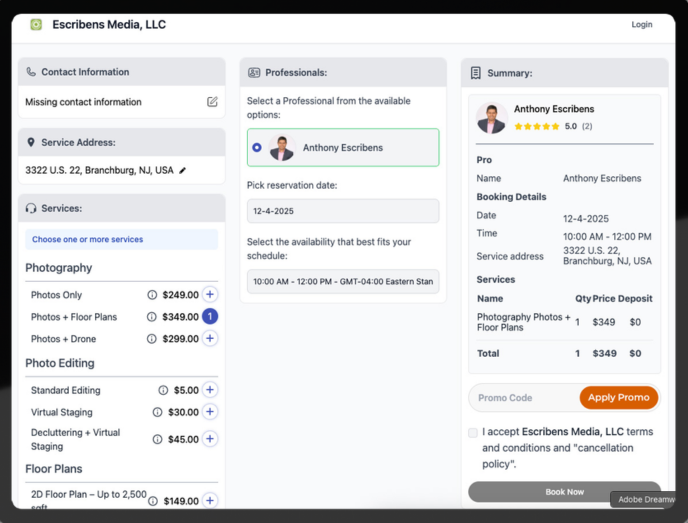Show info for Photos + Drone
Viewport: 688px width, 523px height.
click(152, 339)
